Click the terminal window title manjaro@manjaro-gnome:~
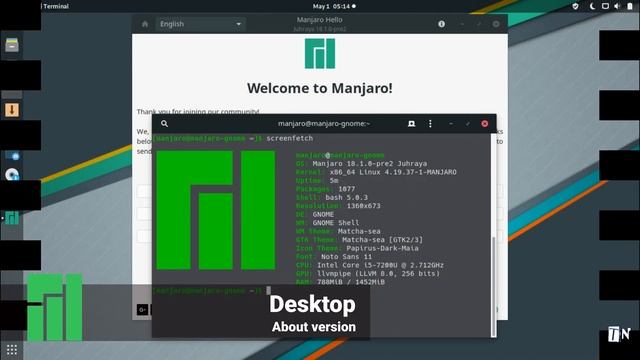Screen dimensions: 640x360 point(324,124)
